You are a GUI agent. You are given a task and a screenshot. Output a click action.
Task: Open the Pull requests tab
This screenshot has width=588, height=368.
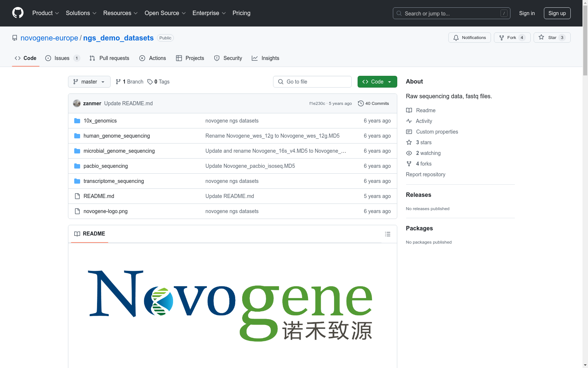click(x=110, y=58)
